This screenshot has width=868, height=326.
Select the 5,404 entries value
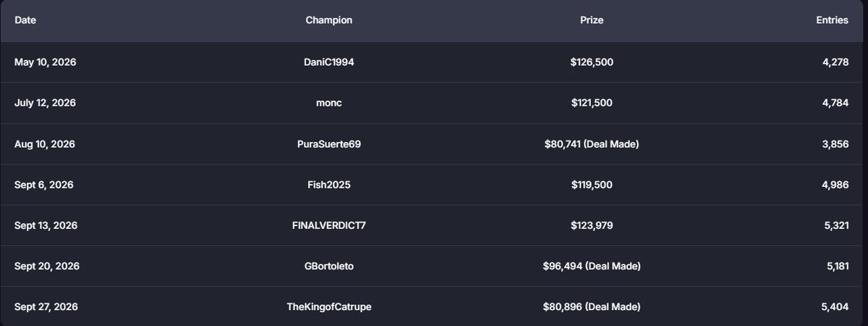835,307
